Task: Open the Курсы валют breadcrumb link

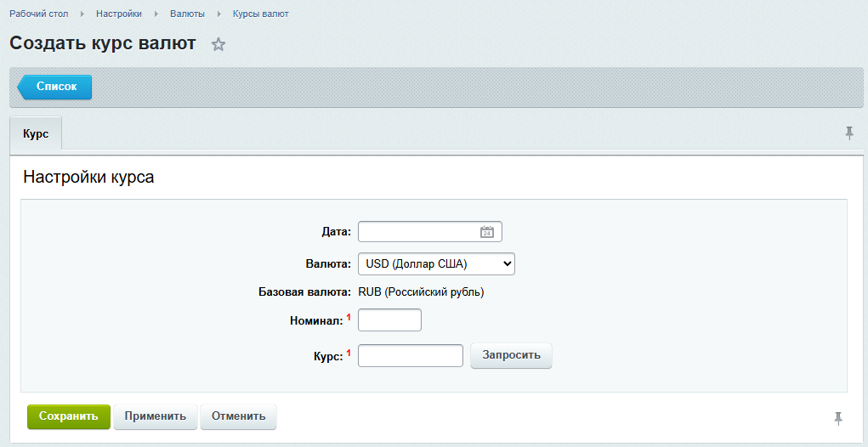Action: click(261, 14)
